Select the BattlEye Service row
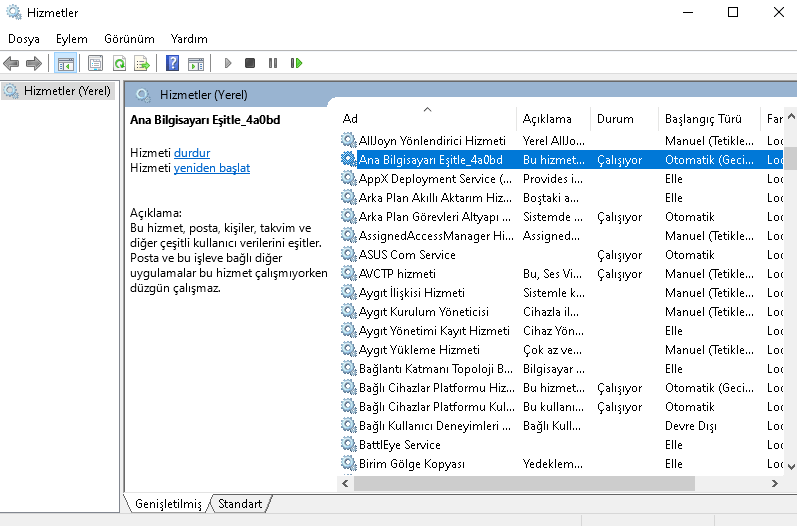Screen dimensions: 797x526 561,445
